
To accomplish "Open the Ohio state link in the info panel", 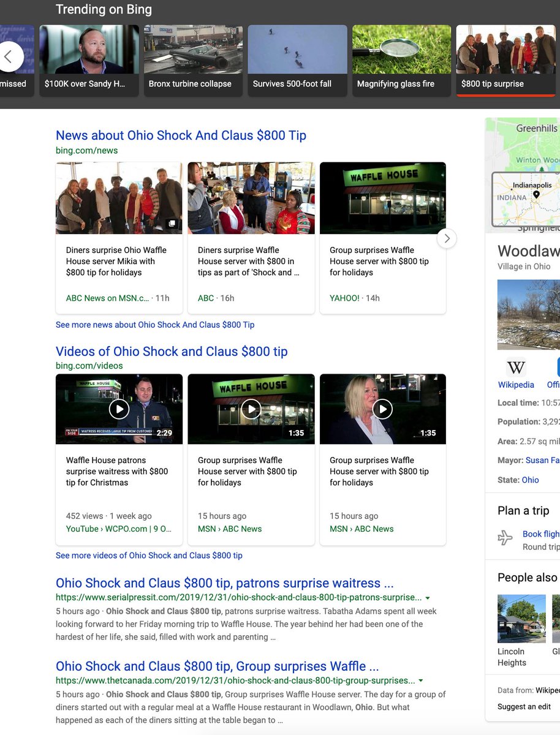I will (x=531, y=480).
